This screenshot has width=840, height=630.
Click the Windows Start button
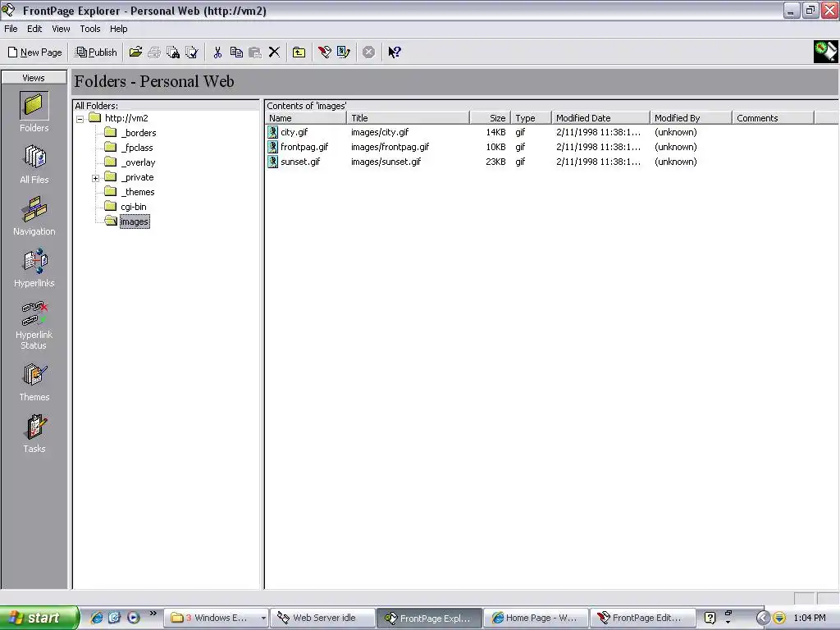click(x=39, y=618)
